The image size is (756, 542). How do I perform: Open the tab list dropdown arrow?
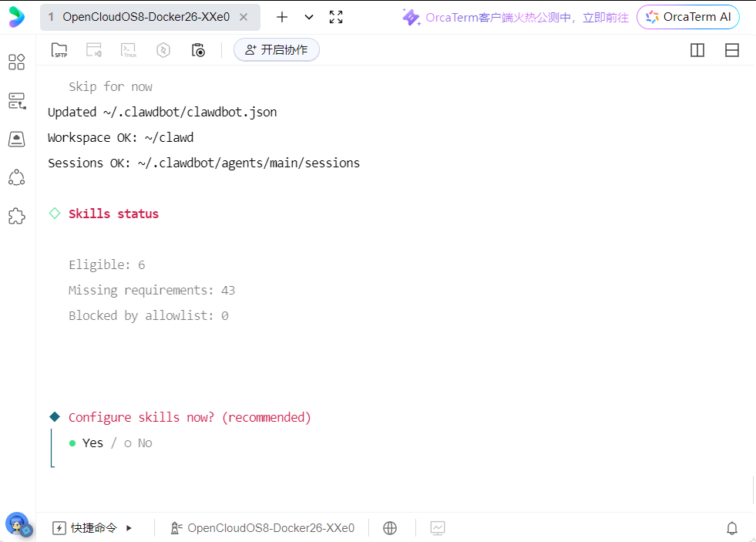309,17
